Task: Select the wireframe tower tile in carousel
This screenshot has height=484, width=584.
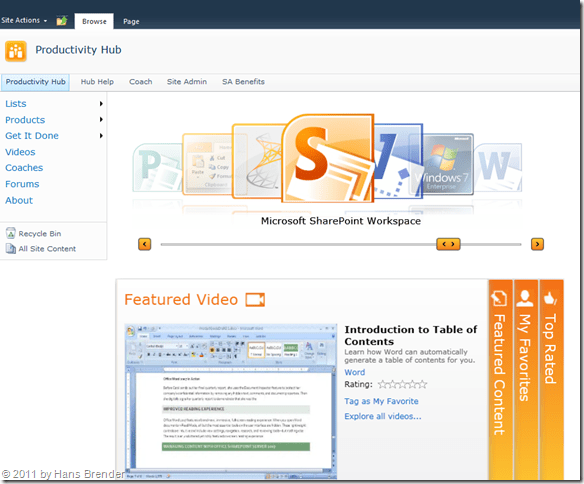Action: [257, 161]
